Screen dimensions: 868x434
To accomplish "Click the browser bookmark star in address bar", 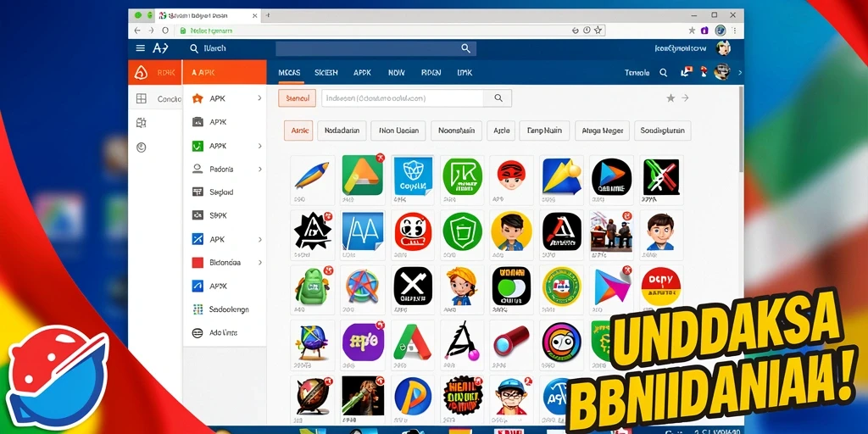I will point(598,31).
